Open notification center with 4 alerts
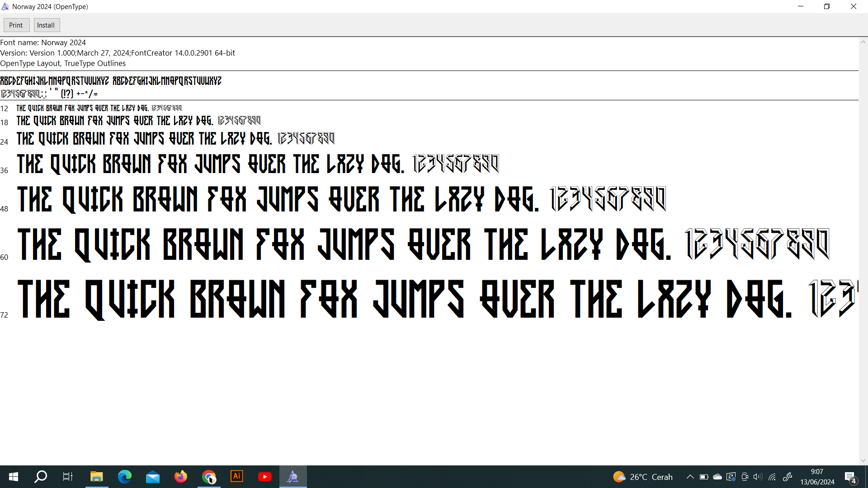 (x=850, y=477)
